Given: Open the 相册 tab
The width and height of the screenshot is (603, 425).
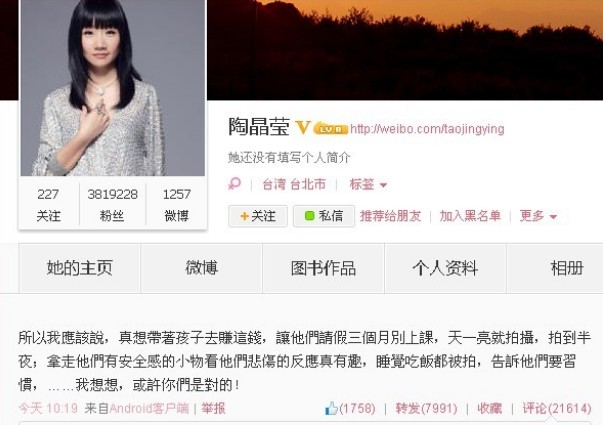Looking at the screenshot, I should [x=555, y=268].
